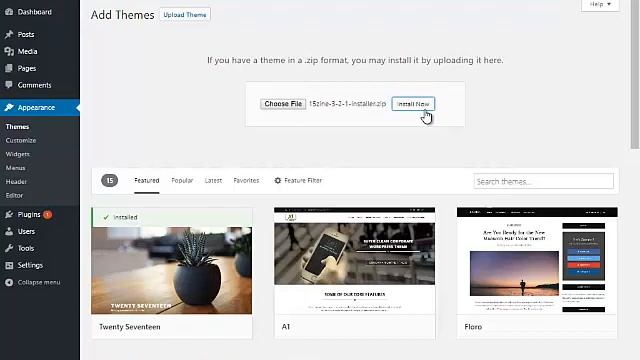Image resolution: width=640 pixels, height=360 pixels.
Task: Click the Users person icon
Action: click(9, 231)
